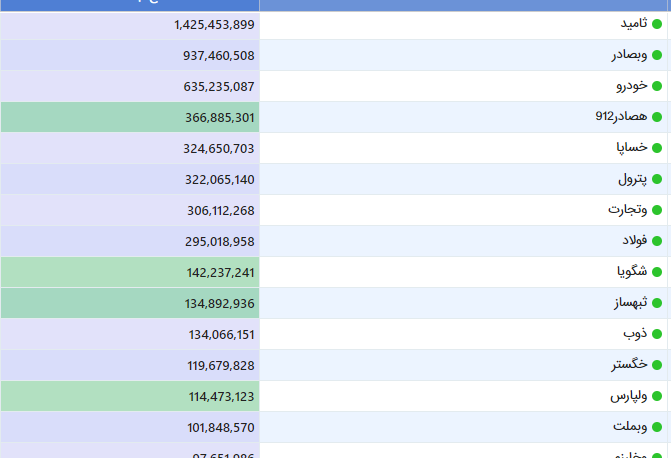
Task: Select the وبملت symbol name
Action: click(630, 426)
